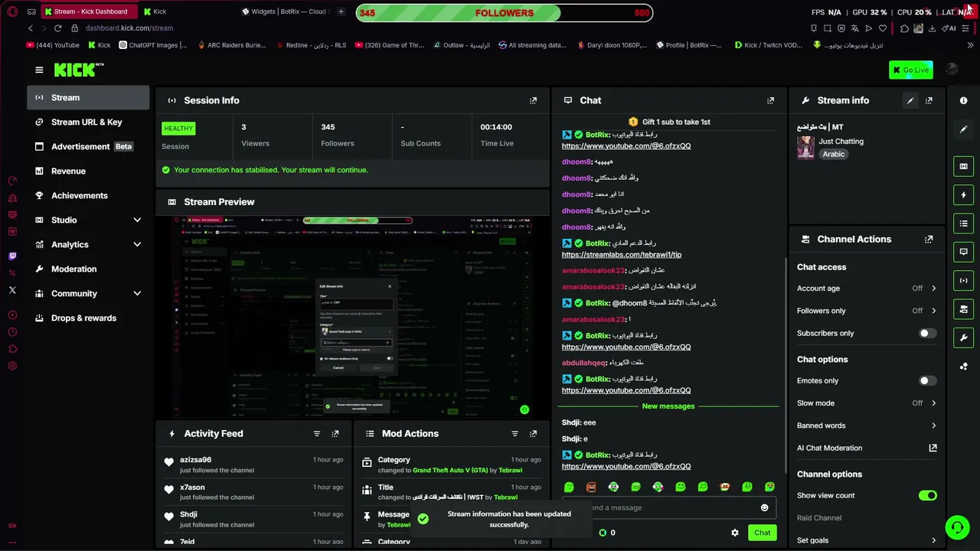Pop out the Mod Actions panel
Image resolution: width=980 pixels, height=551 pixels.
point(534,434)
